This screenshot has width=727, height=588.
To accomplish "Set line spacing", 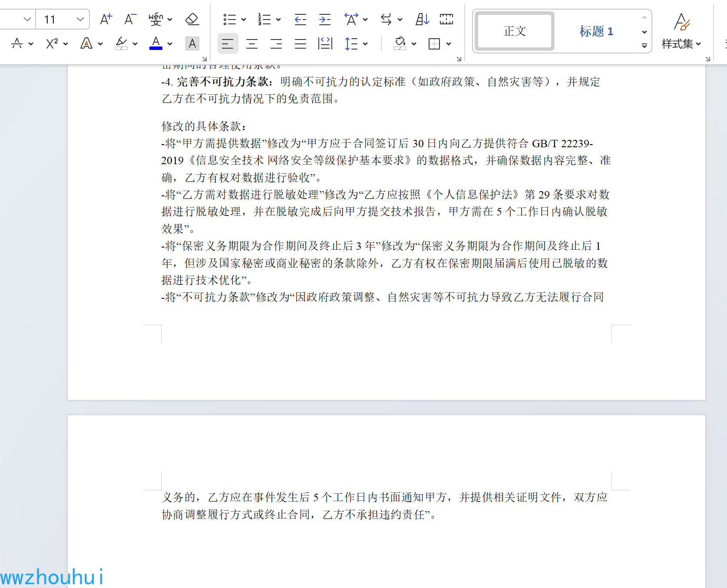I will coord(351,43).
